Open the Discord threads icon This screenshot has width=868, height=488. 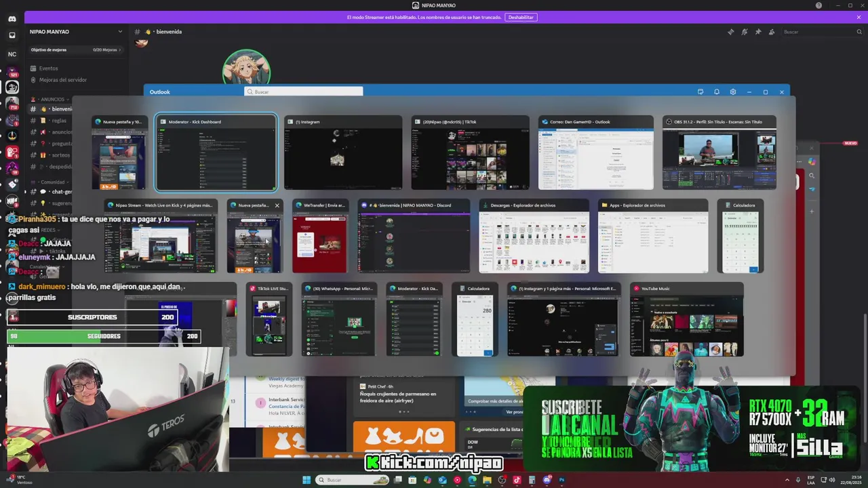coord(730,32)
